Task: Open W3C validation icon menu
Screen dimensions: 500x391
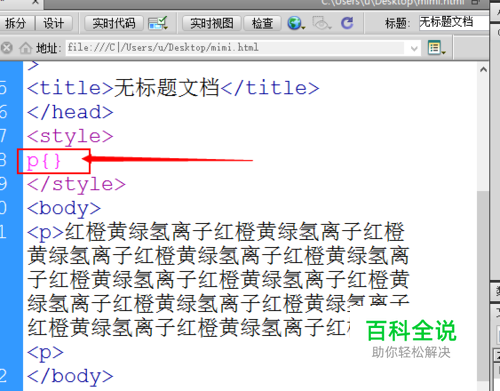Action: click(x=158, y=23)
